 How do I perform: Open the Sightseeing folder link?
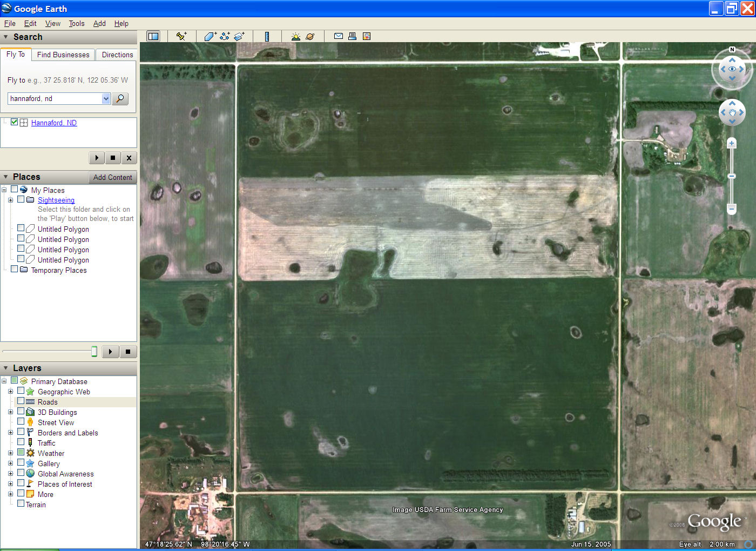click(x=56, y=200)
